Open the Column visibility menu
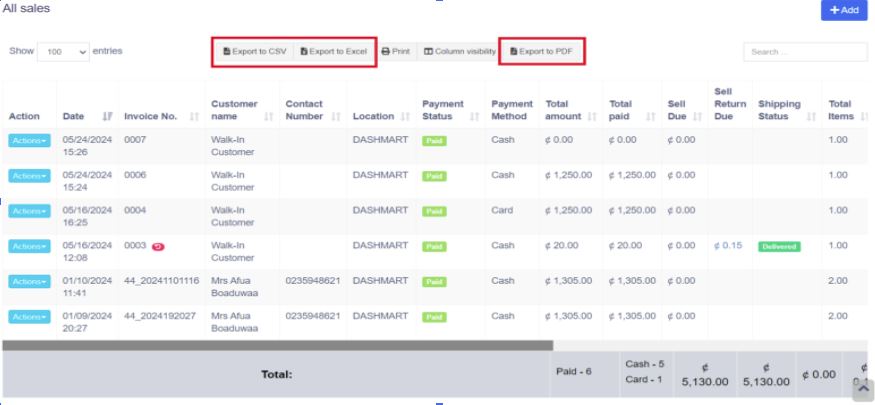This screenshot has width=875, height=405. tap(460, 51)
